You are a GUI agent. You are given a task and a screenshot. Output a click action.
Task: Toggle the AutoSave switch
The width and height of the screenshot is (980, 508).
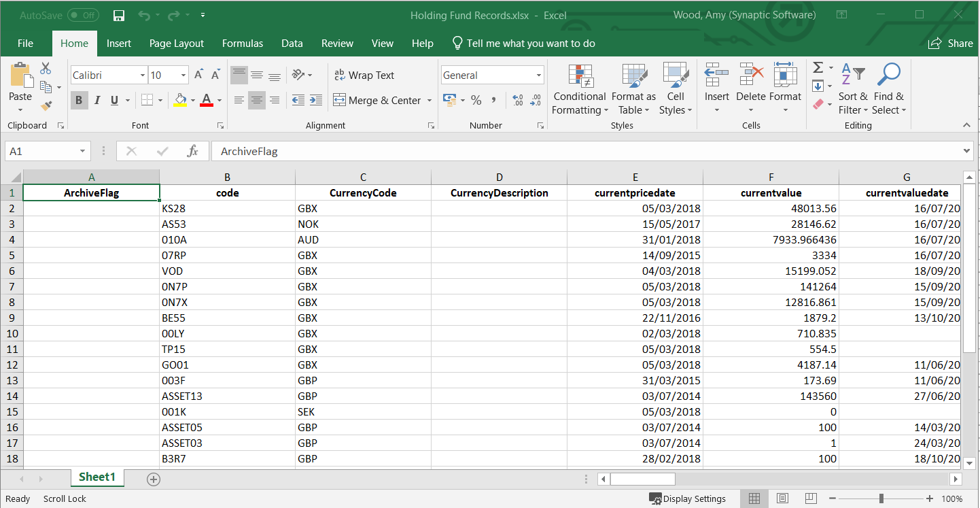82,15
